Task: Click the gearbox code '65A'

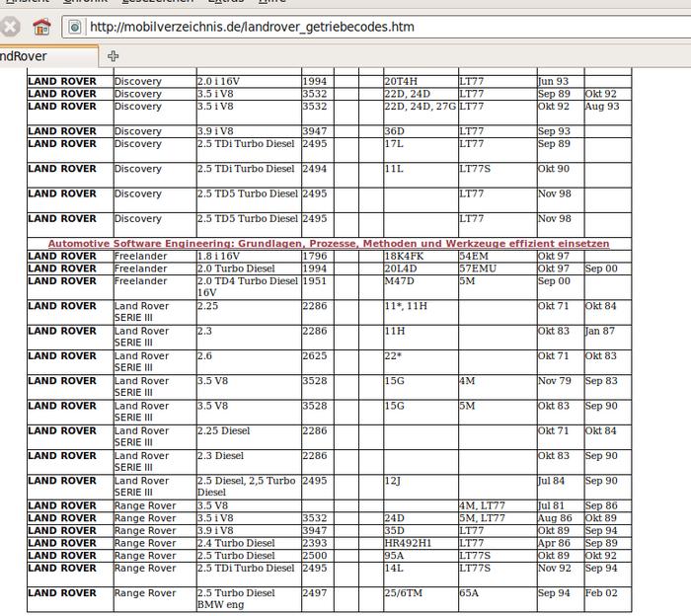Action: tap(469, 592)
